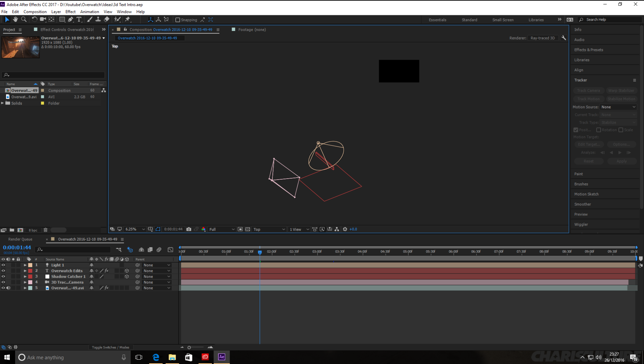
Task: Select the Brush tool
Action: 90,20
